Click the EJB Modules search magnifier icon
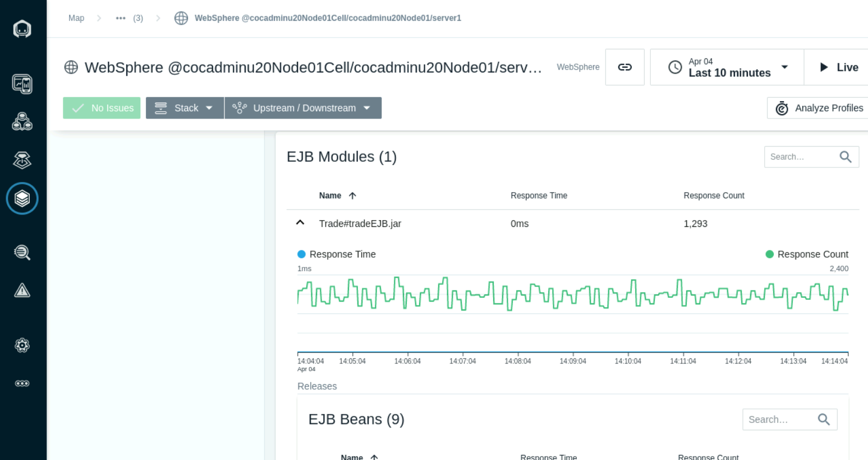Image resolution: width=868 pixels, height=460 pixels. (846, 157)
